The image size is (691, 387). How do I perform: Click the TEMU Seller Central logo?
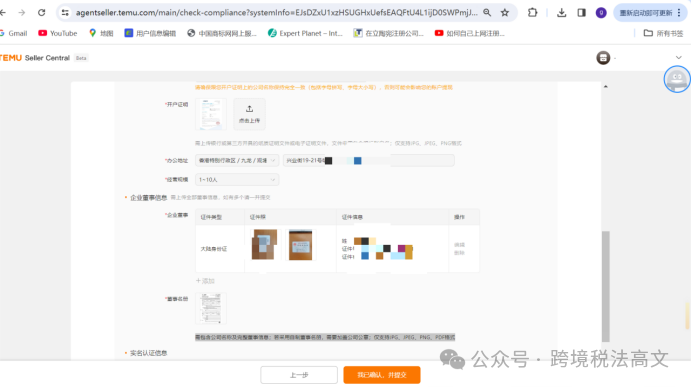point(35,58)
